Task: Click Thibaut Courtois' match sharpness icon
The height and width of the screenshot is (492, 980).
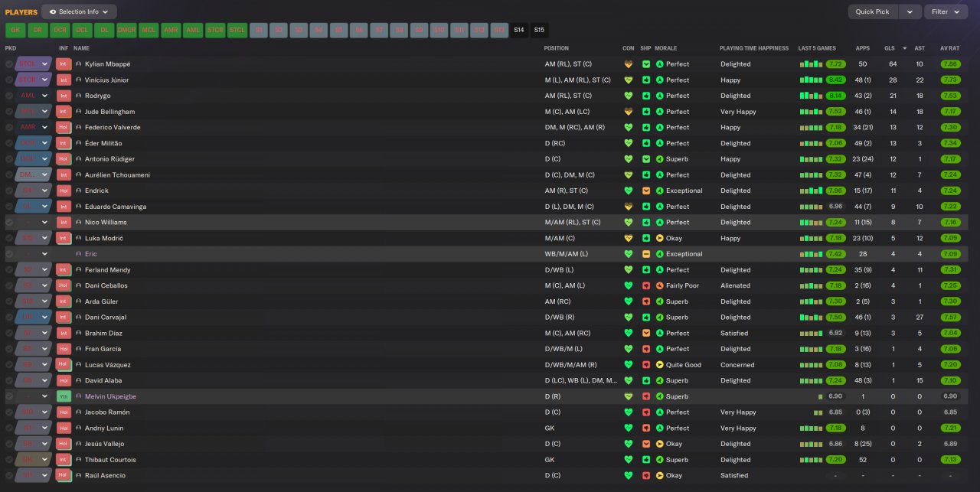Action: pyautogui.click(x=646, y=460)
